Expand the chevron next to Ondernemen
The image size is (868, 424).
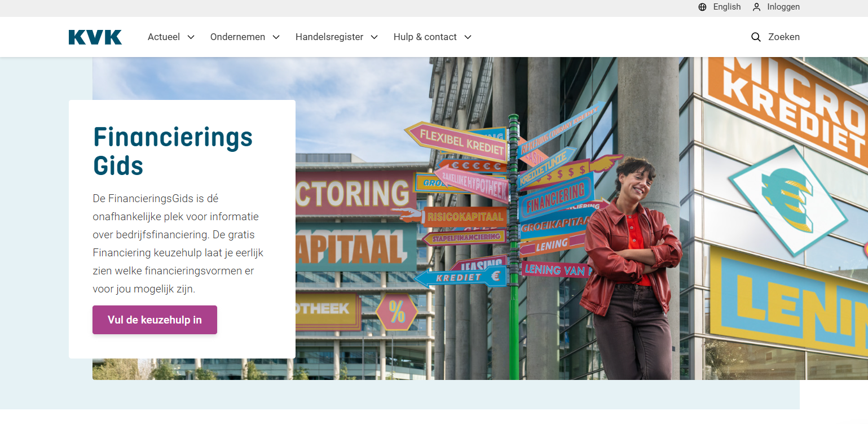[x=276, y=37]
